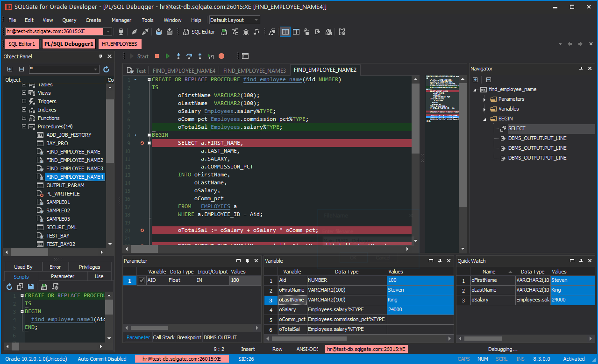Click the Step Over curved-arrow icon

pos(189,56)
